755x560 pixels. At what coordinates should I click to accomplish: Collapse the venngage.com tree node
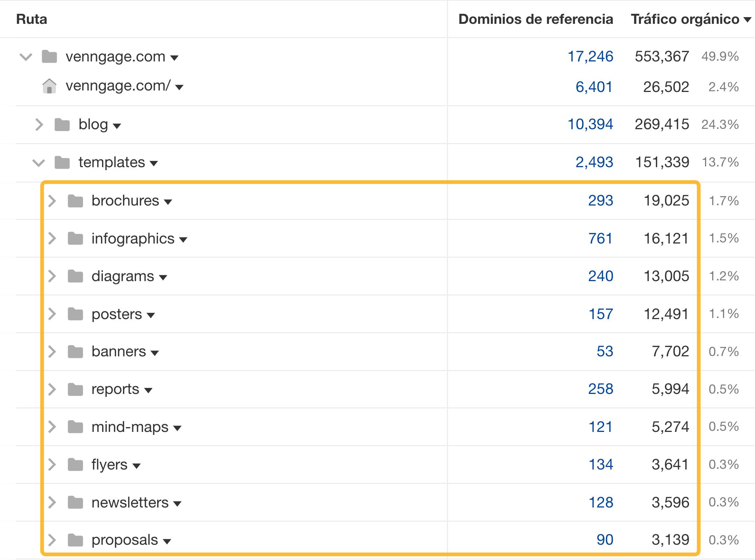tap(25, 57)
